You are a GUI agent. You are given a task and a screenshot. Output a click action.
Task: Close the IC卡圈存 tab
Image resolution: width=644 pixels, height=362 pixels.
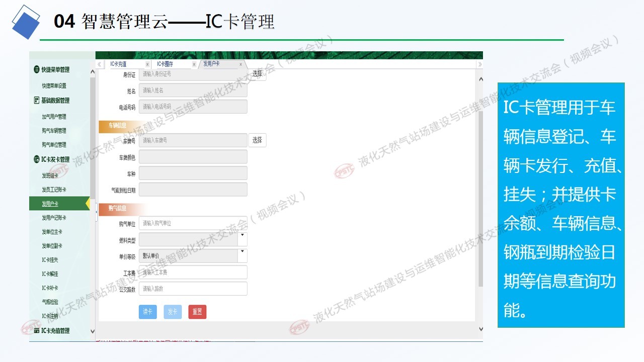click(194, 64)
